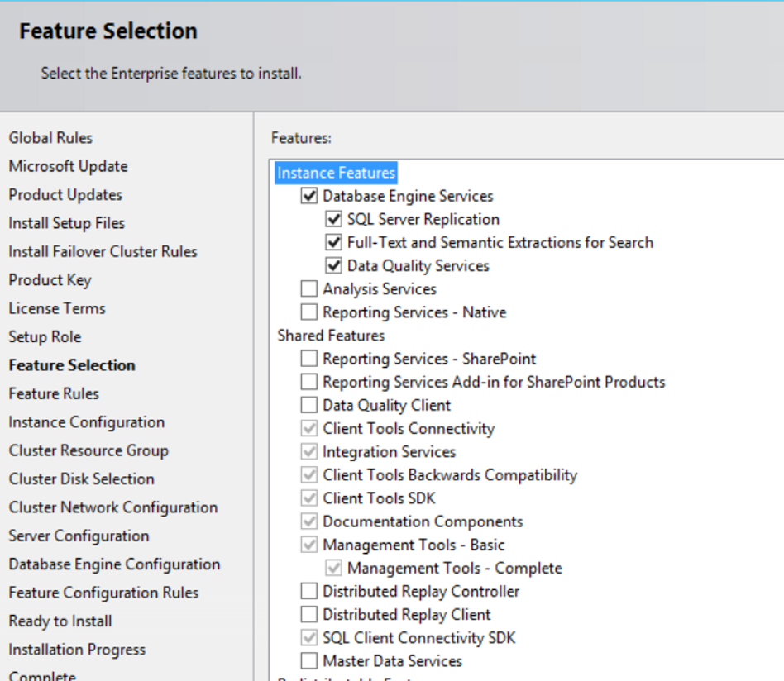
Task: Click License Terms step in sidebar
Action: pyautogui.click(x=57, y=309)
